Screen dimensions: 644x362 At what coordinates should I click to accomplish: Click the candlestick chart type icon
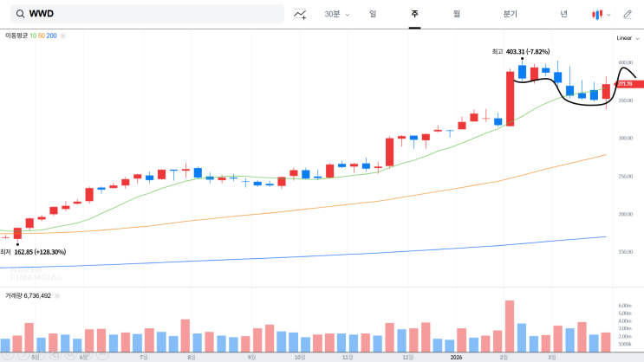[x=597, y=15]
